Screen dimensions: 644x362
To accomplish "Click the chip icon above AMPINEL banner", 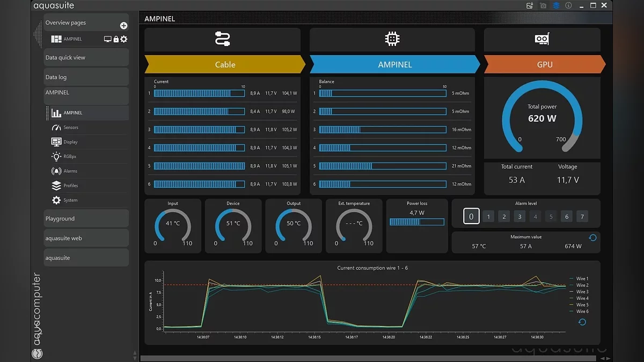I will tap(392, 39).
